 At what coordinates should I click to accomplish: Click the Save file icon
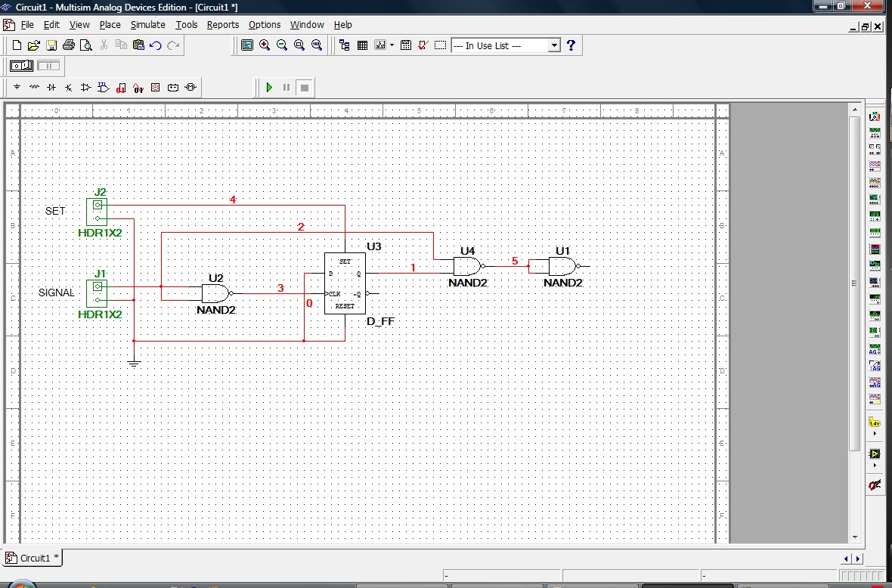coord(51,45)
